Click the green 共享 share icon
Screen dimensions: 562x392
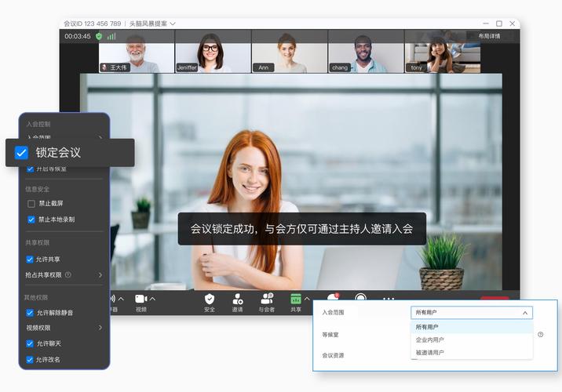(296, 299)
